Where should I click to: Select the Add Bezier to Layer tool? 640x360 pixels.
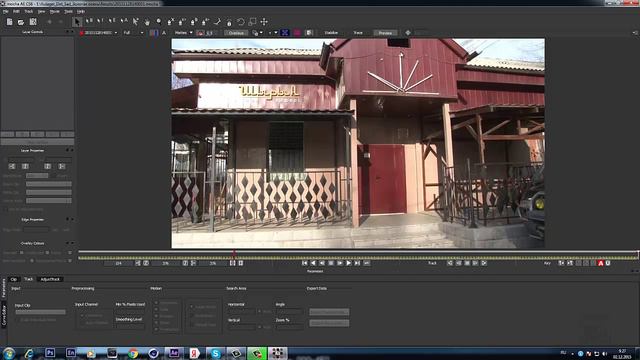(x=206, y=22)
